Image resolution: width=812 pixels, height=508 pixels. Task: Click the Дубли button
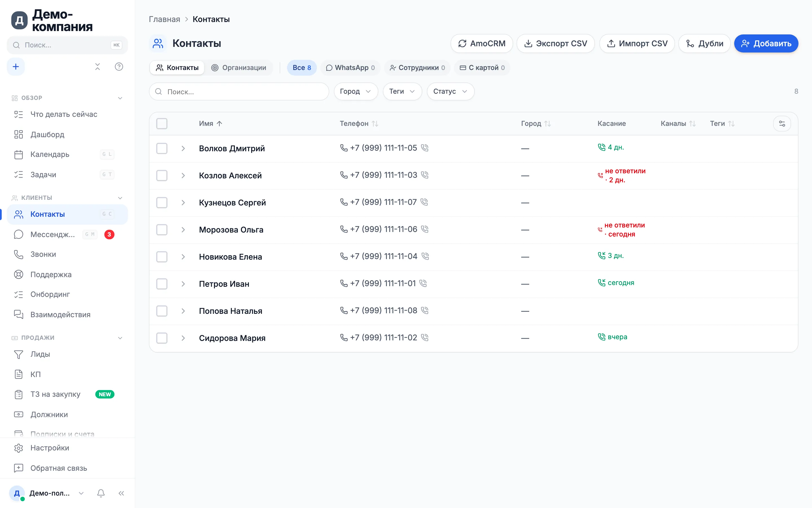pyautogui.click(x=704, y=43)
